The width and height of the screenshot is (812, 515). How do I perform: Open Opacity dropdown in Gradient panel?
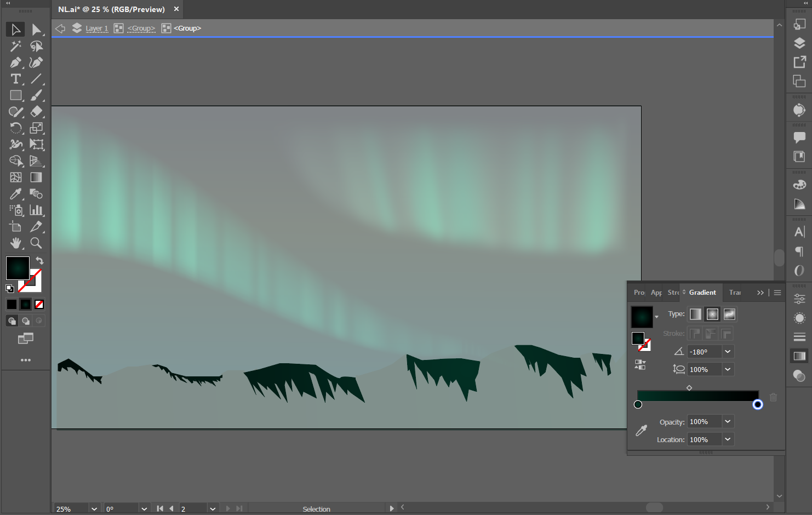(x=728, y=421)
